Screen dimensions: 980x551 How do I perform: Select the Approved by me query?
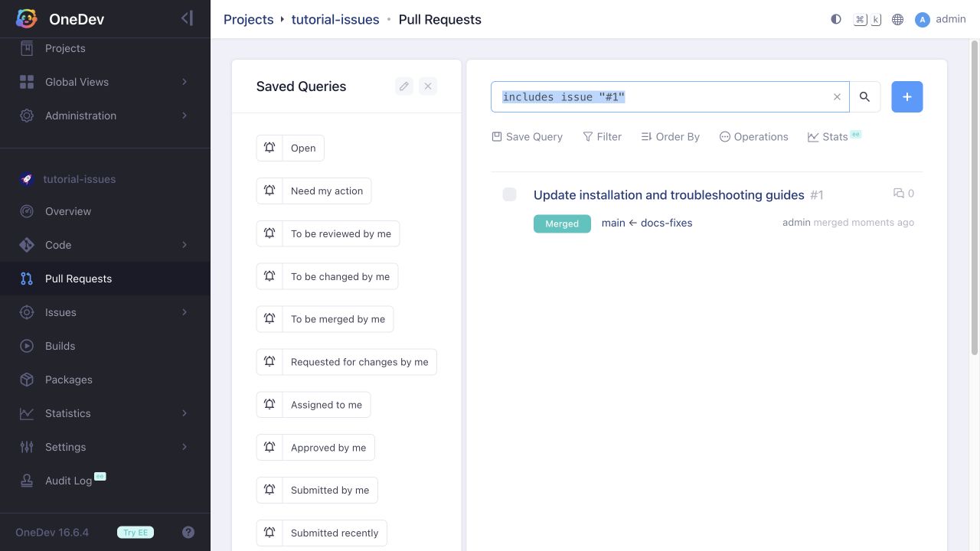tap(328, 448)
